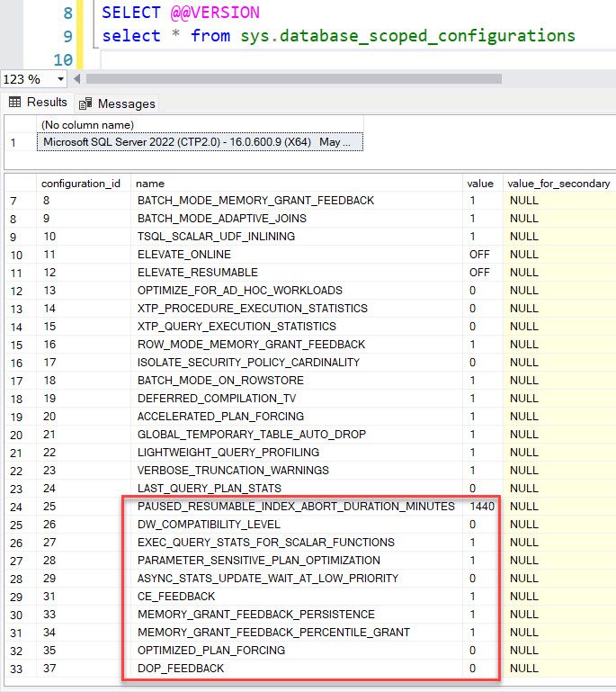Click the value_for_secondary column header
Screen dimensions: 616x692
[559, 184]
